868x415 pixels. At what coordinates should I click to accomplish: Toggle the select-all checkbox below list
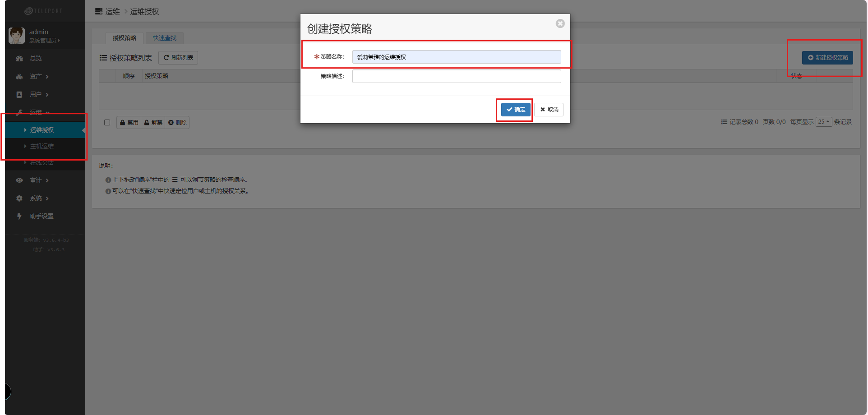pos(107,122)
